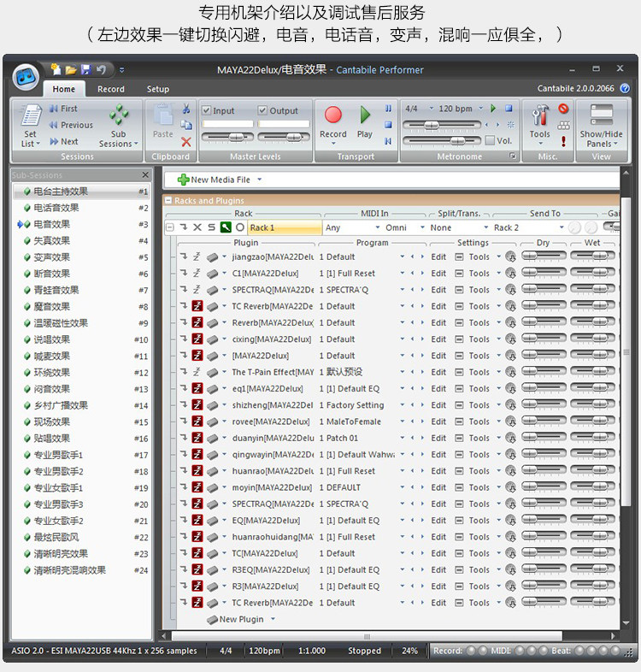Click the Set List icon
Viewport: 641px width, 672px height.
(x=32, y=115)
